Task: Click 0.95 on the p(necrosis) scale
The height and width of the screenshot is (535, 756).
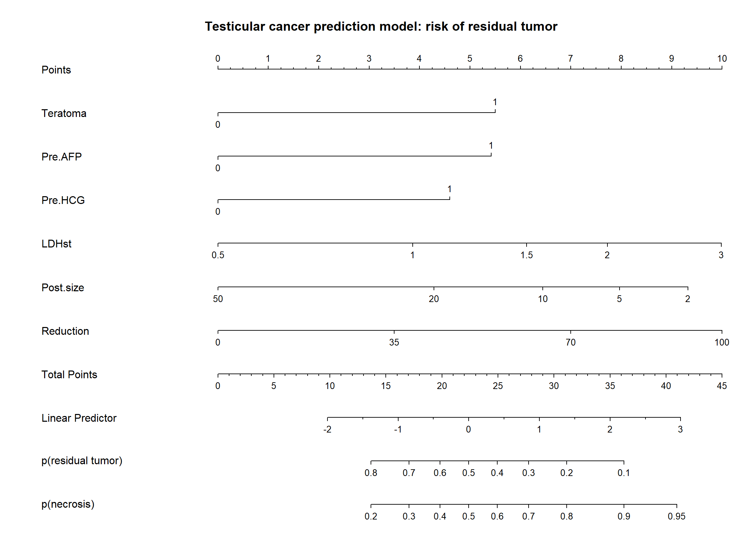Action: 676,516
